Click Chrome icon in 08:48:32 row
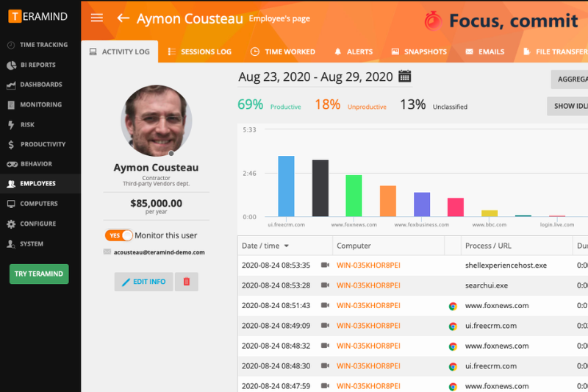588x392 pixels. coord(453,346)
